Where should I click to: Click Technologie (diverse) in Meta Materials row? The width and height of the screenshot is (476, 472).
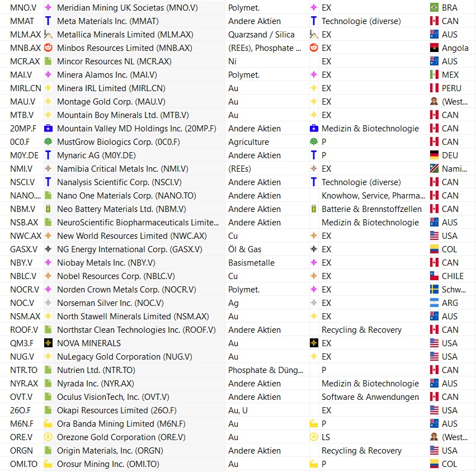tap(361, 21)
